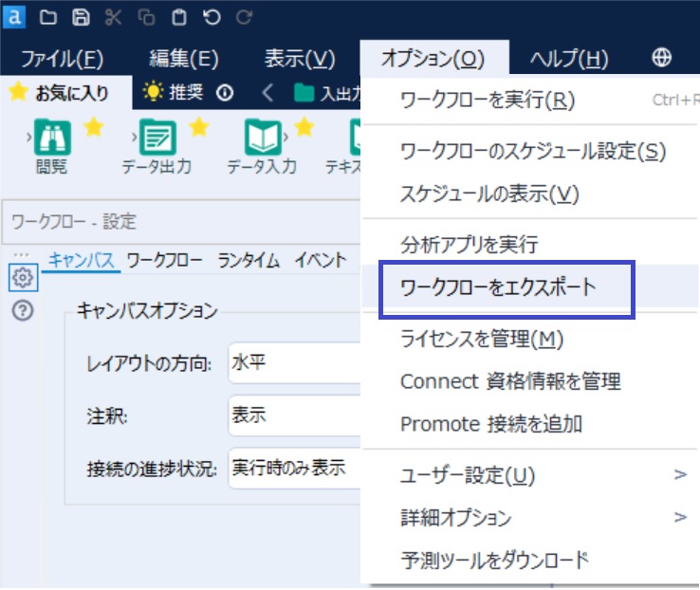
Task: Copy using the duplicate pages icon
Action: coord(146,18)
